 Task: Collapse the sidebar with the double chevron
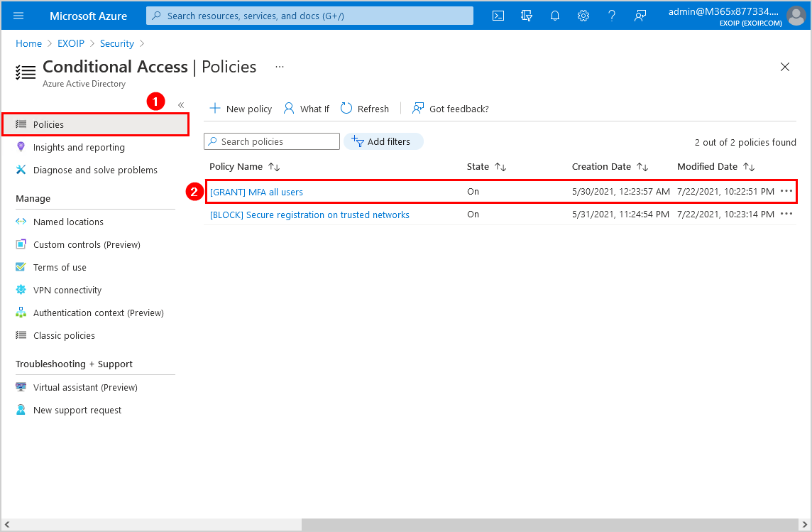181,104
